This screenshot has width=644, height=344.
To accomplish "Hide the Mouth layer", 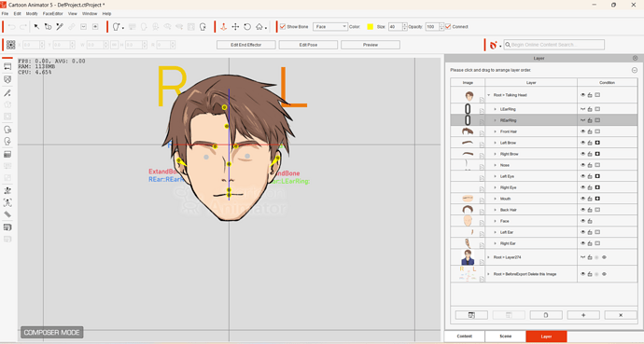I will click(582, 199).
